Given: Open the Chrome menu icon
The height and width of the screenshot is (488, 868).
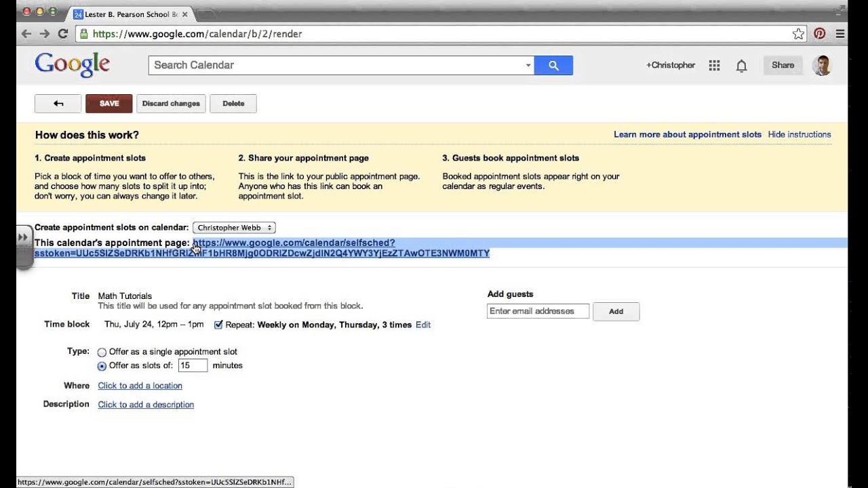Looking at the screenshot, I should [x=840, y=34].
